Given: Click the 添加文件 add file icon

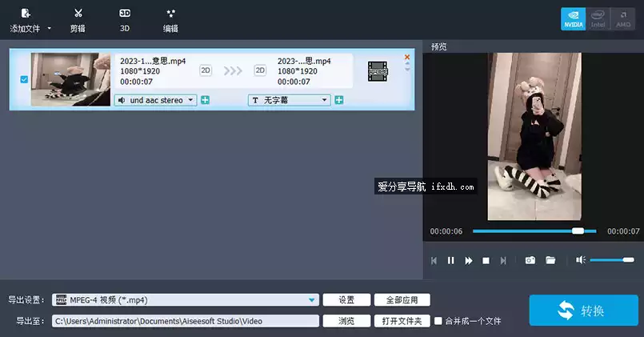Looking at the screenshot, I should pyautogui.click(x=26, y=13).
